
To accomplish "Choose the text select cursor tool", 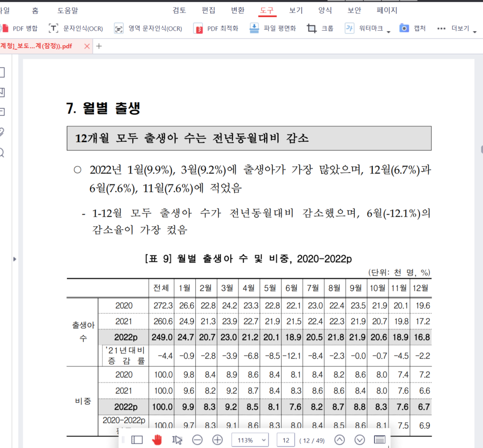I will [177, 439].
